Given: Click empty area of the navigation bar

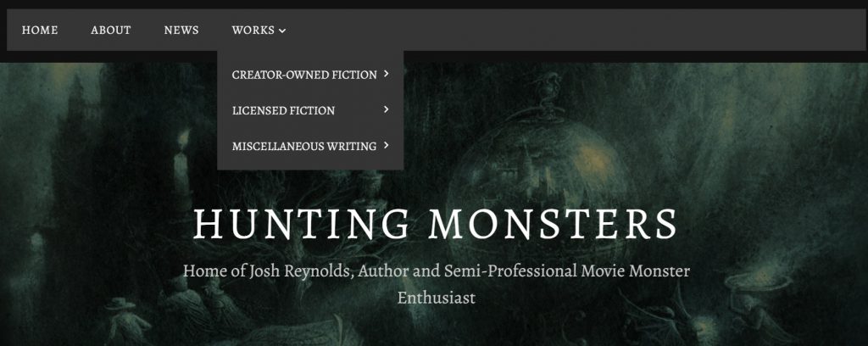Looking at the screenshot, I should [x=576, y=30].
